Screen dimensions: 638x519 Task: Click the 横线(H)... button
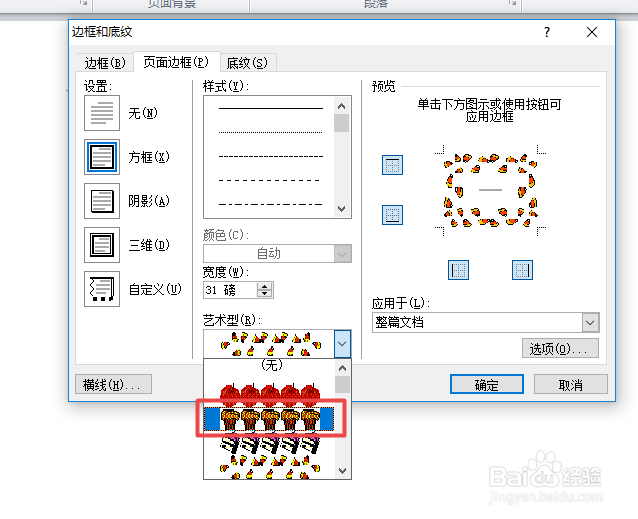[113, 384]
